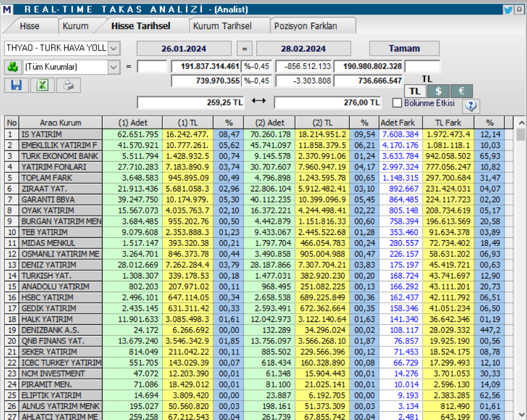Pick start date 26.01.2024
527x420 pixels.
pos(184,49)
